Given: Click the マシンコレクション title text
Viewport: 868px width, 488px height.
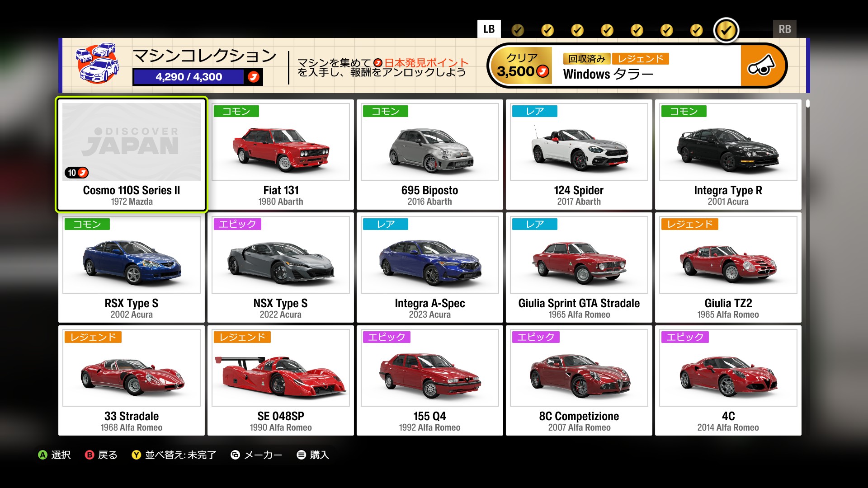Looking at the screenshot, I should tap(205, 56).
